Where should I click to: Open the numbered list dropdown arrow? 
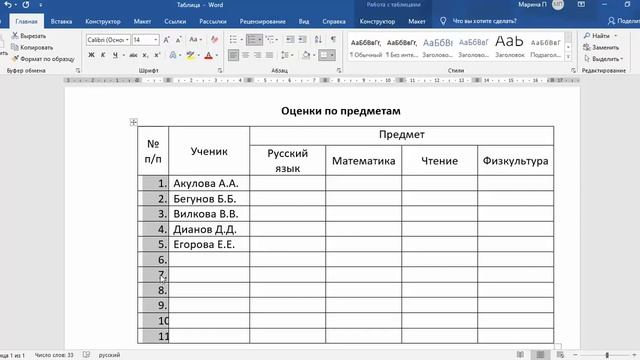tap(260, 40)
